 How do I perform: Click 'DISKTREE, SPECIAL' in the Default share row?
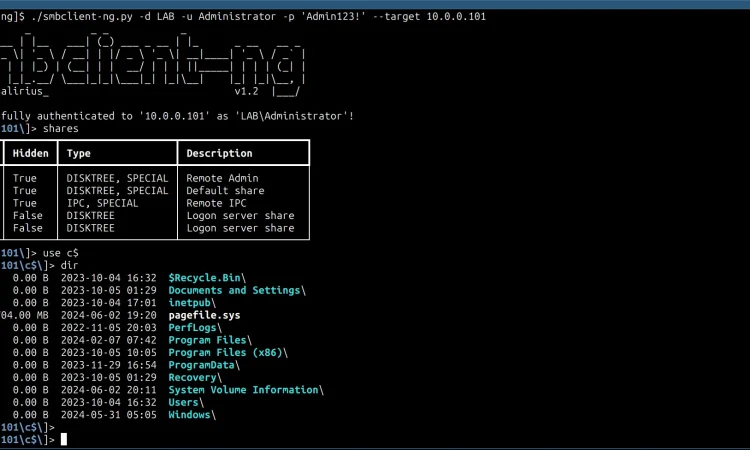(x=117, y=191)
